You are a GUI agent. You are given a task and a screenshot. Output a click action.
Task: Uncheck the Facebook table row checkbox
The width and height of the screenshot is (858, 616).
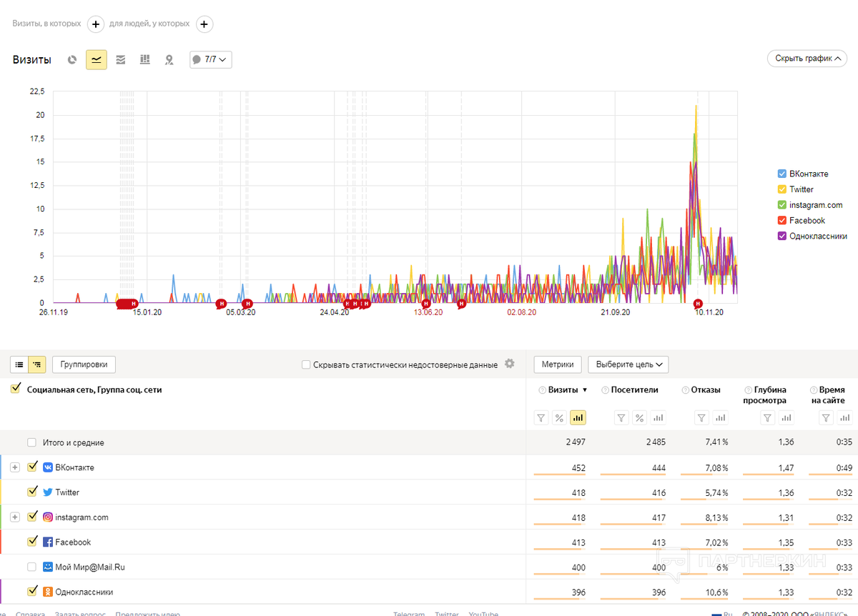tap(31, 542)
